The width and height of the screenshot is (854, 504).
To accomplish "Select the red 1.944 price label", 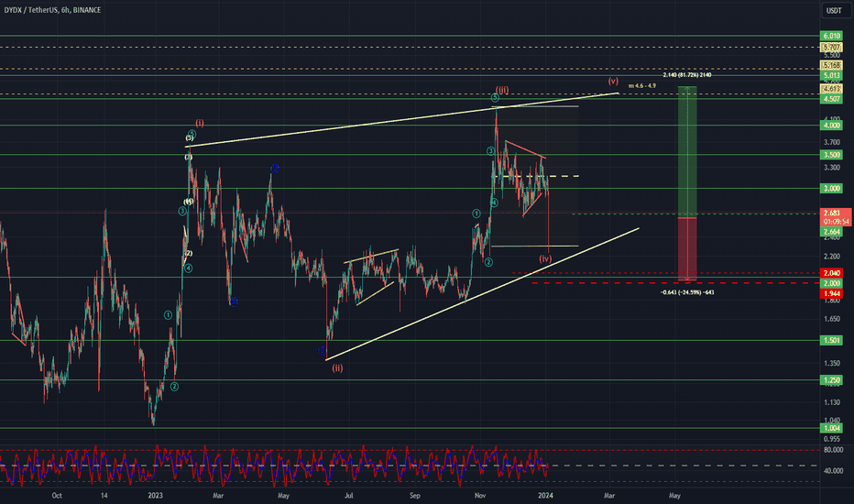I will [832, 293].
